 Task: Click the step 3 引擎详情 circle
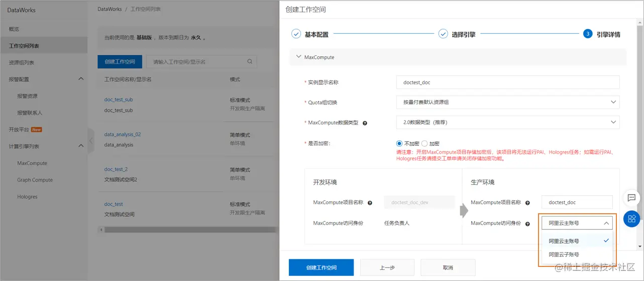(x=587, y=34)
